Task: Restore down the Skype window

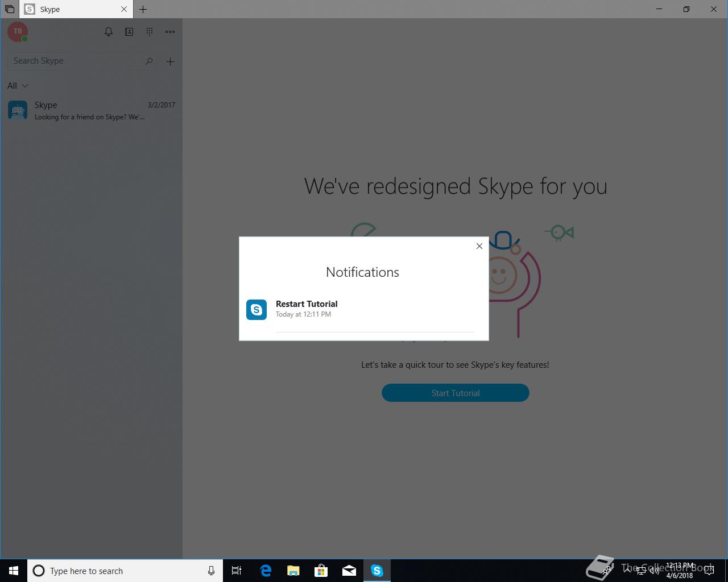Action: [x=686, y=9]
